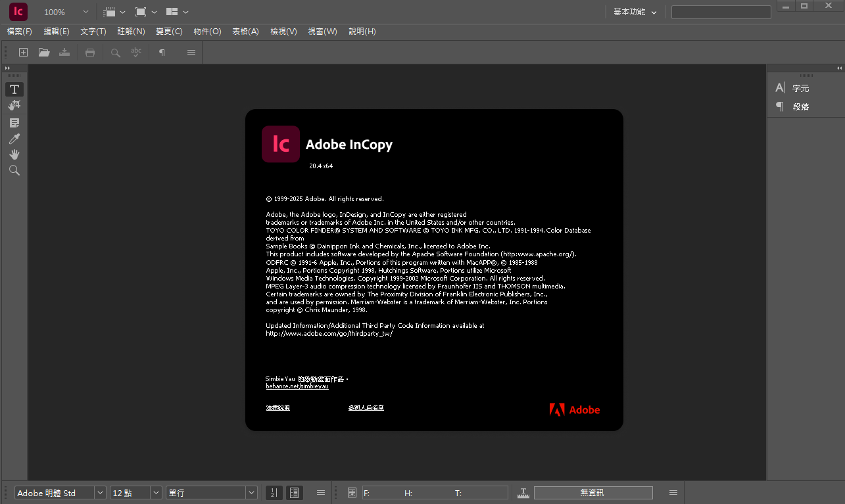845x504 pixels.
Task: Click the copyfit info icon before F:
Action: click(352, 493)
